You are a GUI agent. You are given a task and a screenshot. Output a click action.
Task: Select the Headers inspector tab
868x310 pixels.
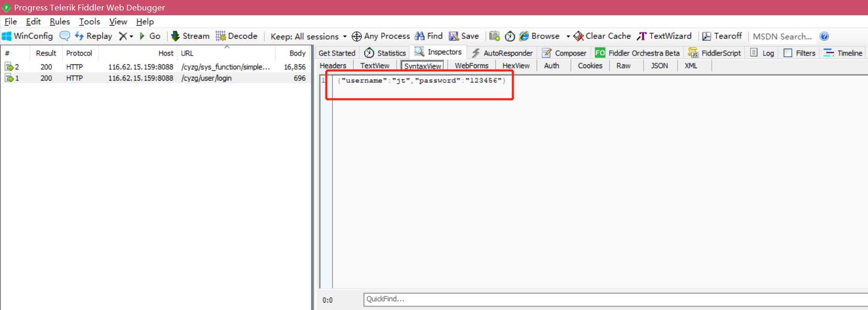pyautogui.click(x=333, y=65)
